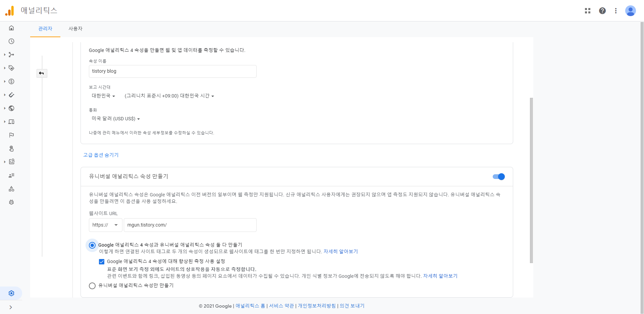Open the user account avatar
This screenshot has height=314, width=644.
click(x=631, y=11)
